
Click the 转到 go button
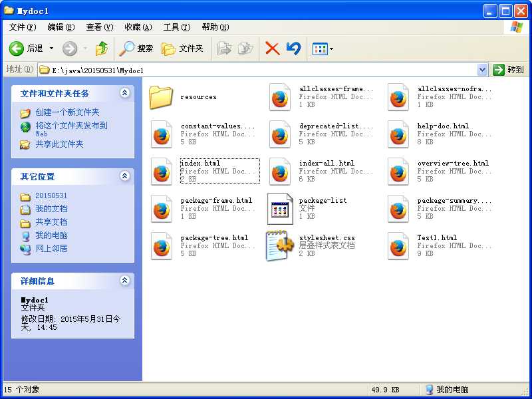pyautogui.click(x=509, y=70)
